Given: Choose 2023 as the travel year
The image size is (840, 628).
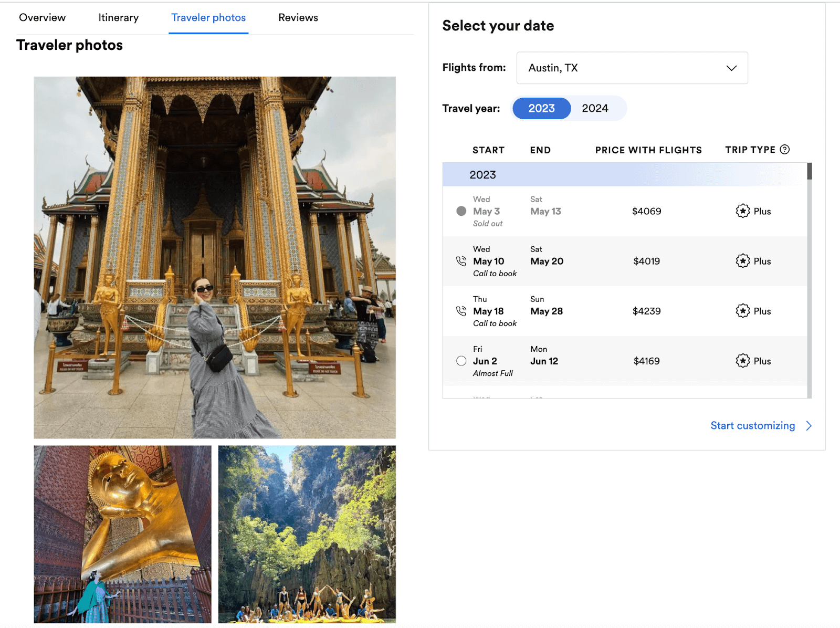Looking at the screenshot, I should pos(541,109).
